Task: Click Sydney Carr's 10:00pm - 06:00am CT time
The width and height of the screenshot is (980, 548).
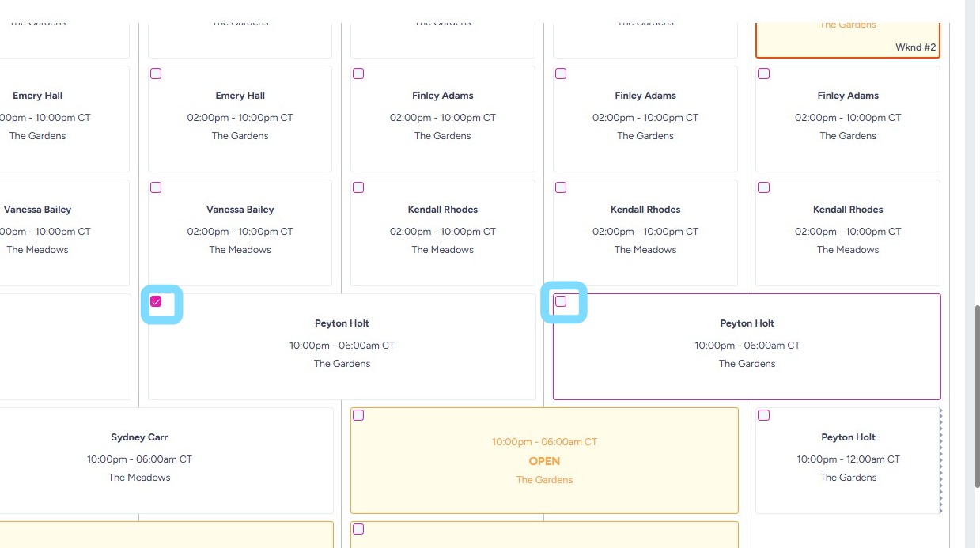Action: coord(139,459)
